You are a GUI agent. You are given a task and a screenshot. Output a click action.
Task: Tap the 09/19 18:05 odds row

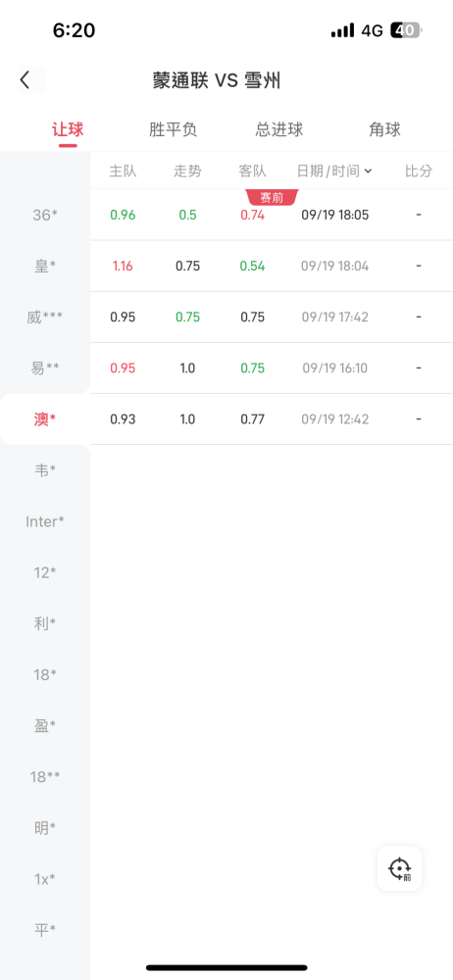pyautogui.click(x=272, y=215)
